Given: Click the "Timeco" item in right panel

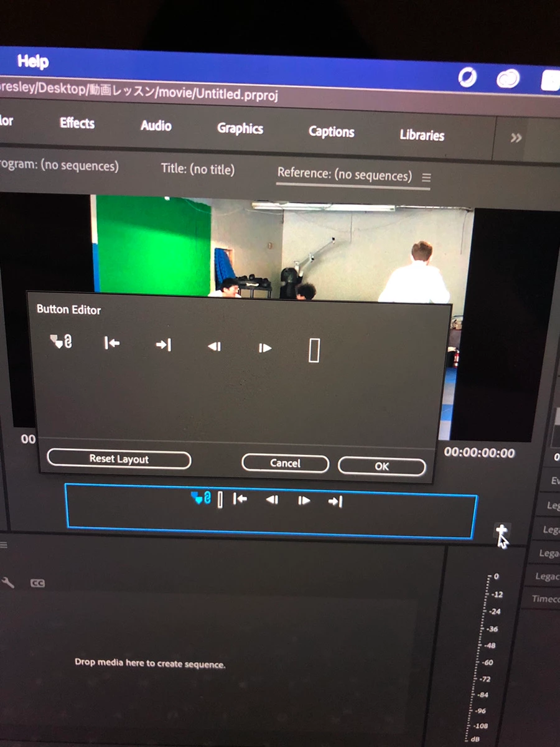Looking at the screenshot, I should (546, 598).
